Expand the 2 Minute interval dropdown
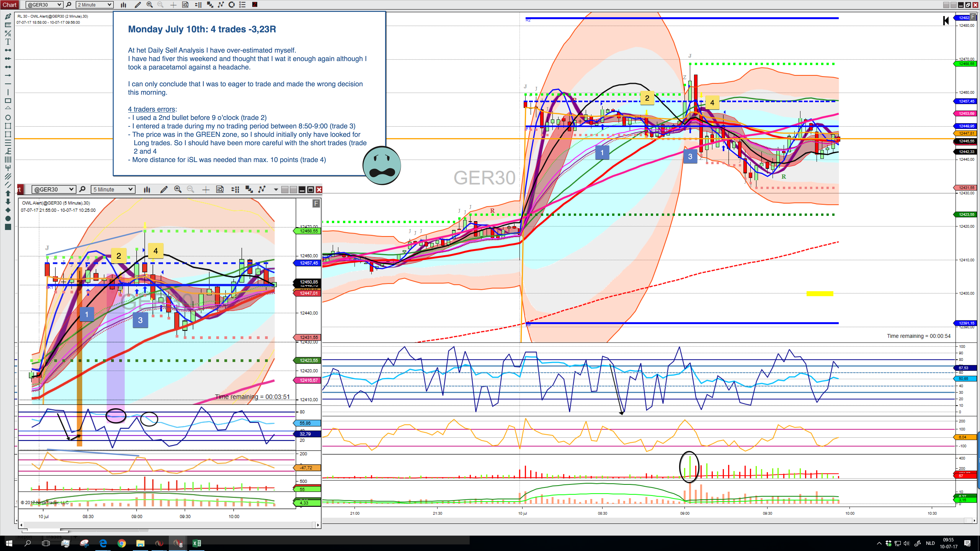Viewport: 980px width, 551px height. [95, 5]
